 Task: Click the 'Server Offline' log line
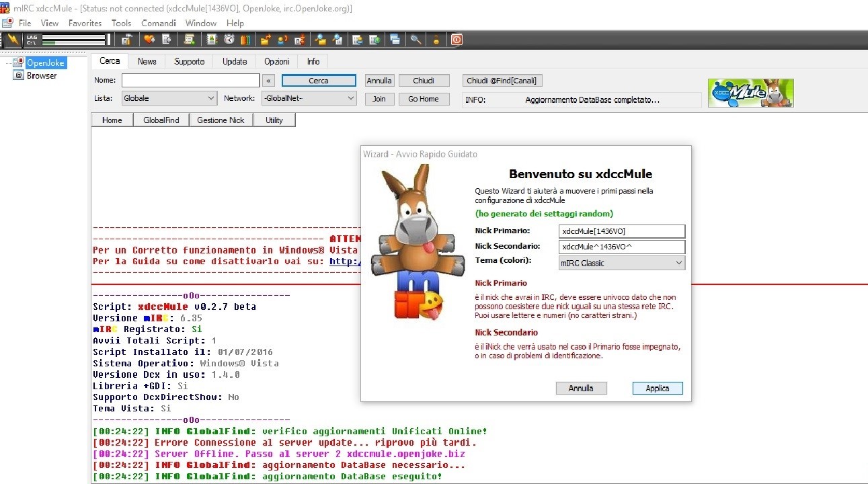(x=278, y=454)
